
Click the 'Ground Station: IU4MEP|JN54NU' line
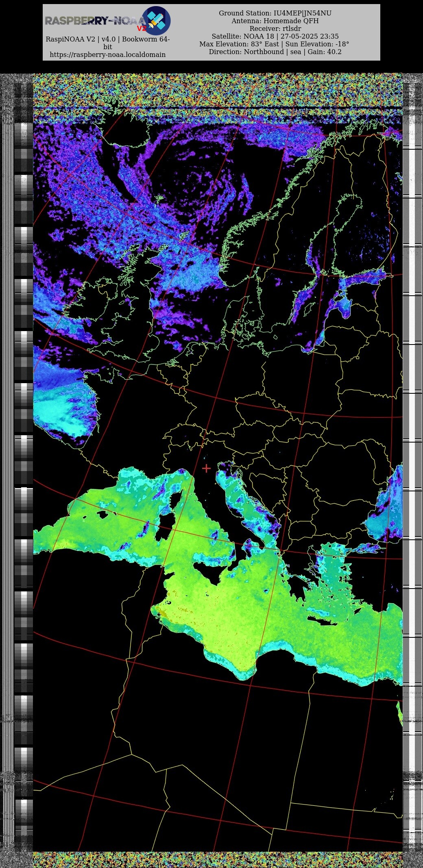[275, 13]
